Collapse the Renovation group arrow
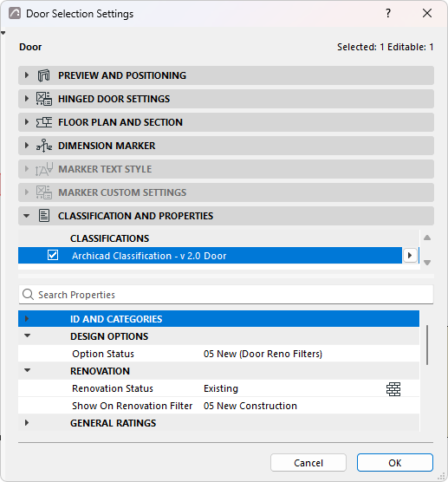The height and width of the screenshot is (482, 448). pyautogui.click(x=28, y=370)
